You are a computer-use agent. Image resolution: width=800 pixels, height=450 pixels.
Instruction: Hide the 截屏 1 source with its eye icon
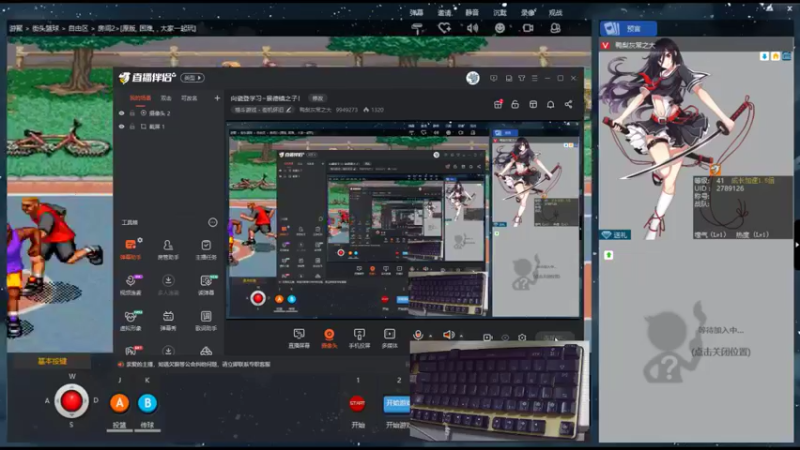(x=121, y=127)
